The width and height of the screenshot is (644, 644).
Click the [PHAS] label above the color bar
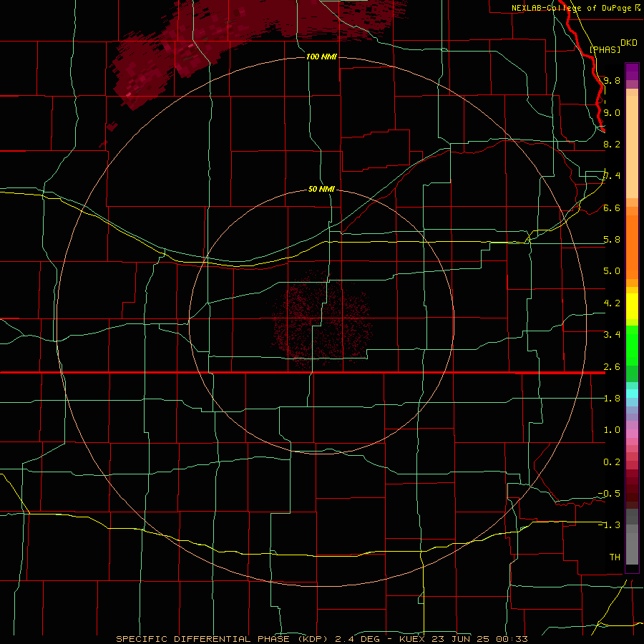pyautogui.click(x=605, y=49)
